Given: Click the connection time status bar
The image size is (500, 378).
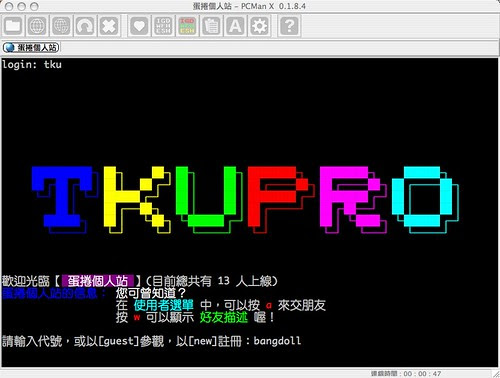Looking at the screenshot, I should pyautogui.click(x=406, y=374).
